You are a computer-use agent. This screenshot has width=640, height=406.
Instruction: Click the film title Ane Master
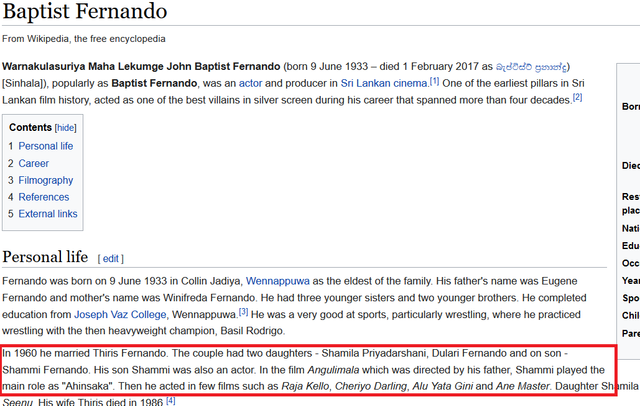[x=522, y=386]
